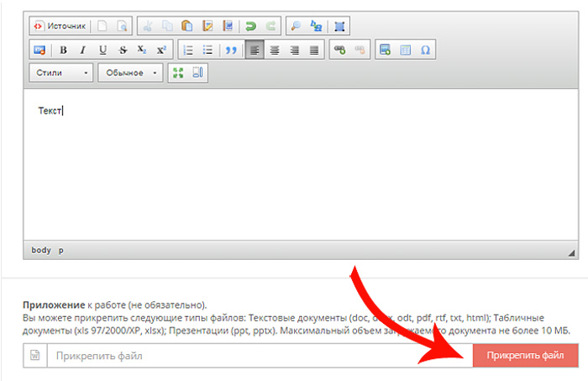Image resolution: width=588 pixels, height=381 pixels.
Task: Insert special character (Omega icon)
Action: (x=425, y=50)
